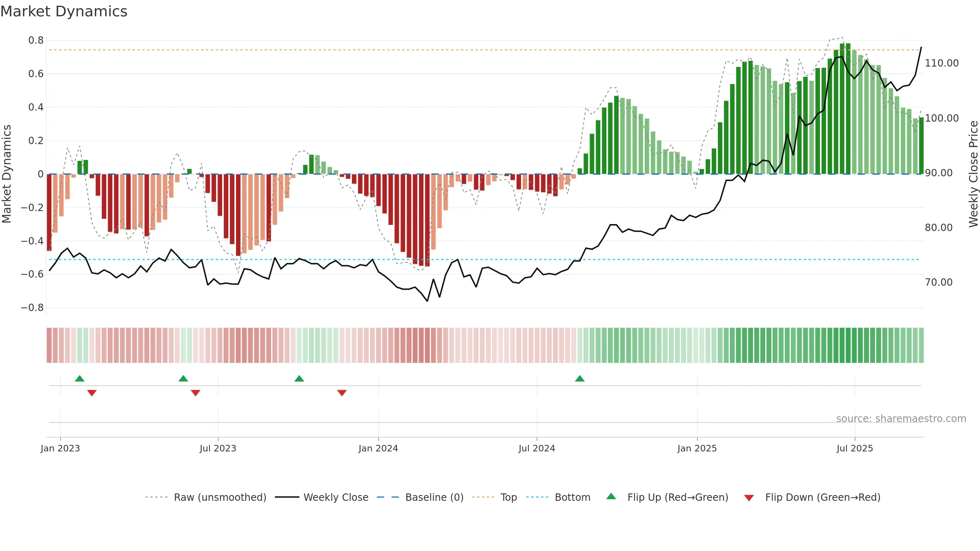Toggle the Flip Up (Red→Green) legend entry

click(x=668, y=497)
